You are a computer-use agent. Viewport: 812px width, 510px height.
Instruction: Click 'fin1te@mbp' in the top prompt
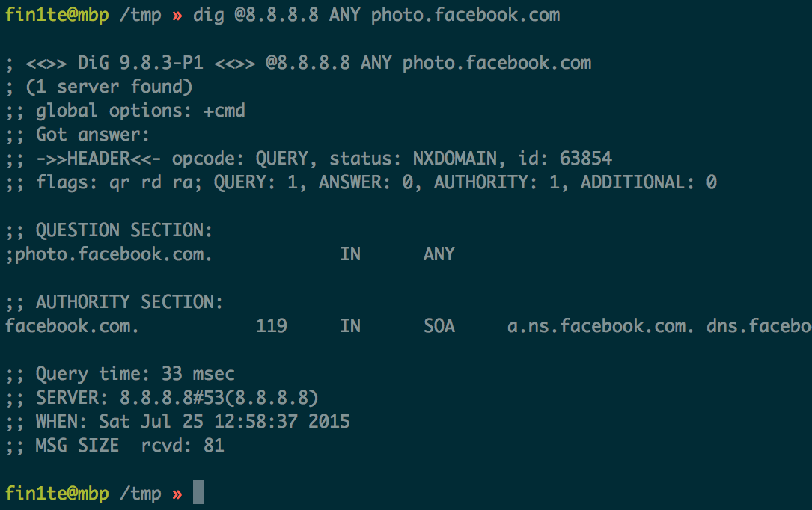pos(57,16)
